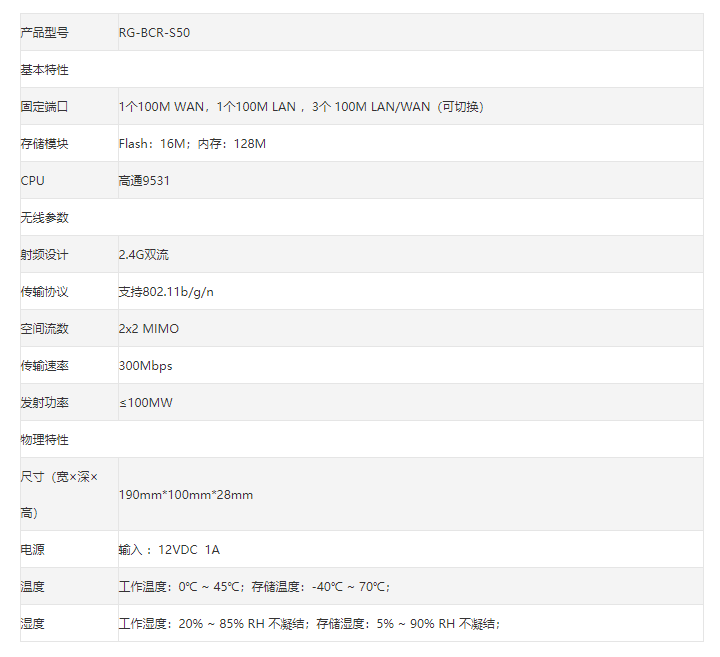This screenshot has width=720, height=657.
Task: Click the 尺寸（宽×深×高）label
Action: pos(59,494)
